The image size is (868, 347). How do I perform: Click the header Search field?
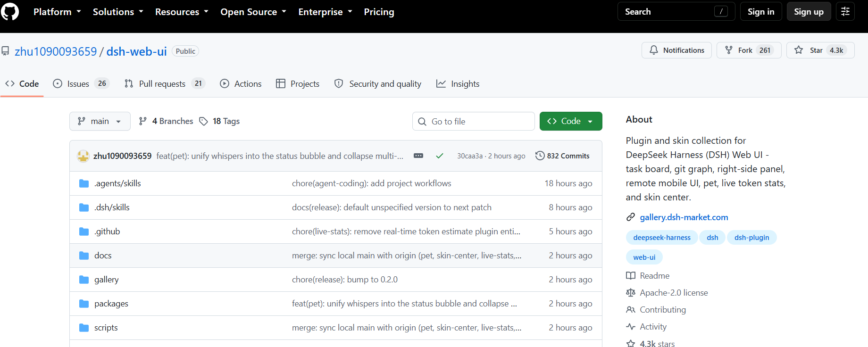tap(676, 12)
